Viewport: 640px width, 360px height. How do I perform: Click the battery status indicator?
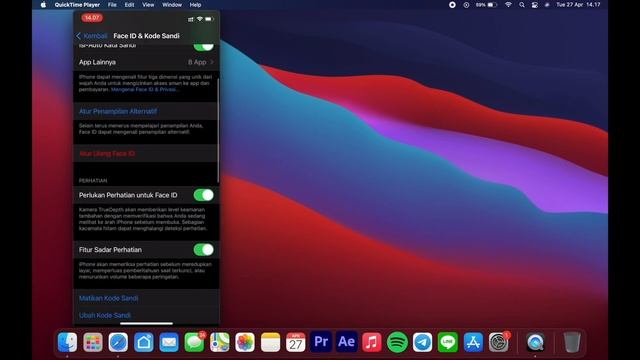click(x=487, y=5)
